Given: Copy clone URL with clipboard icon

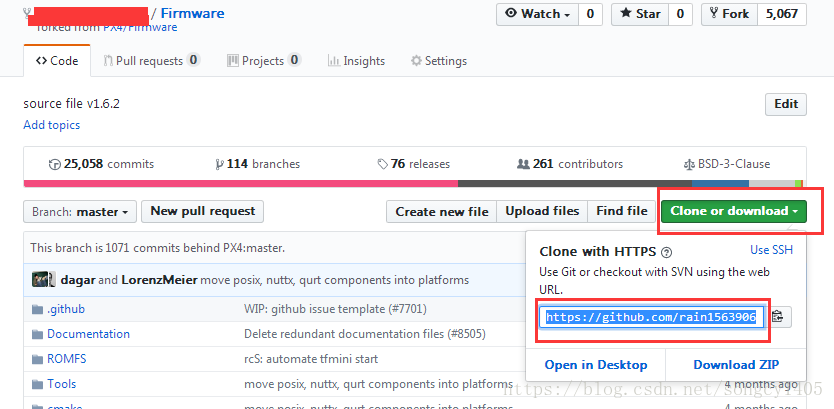Looking at the screenshot, I should 778,317.
